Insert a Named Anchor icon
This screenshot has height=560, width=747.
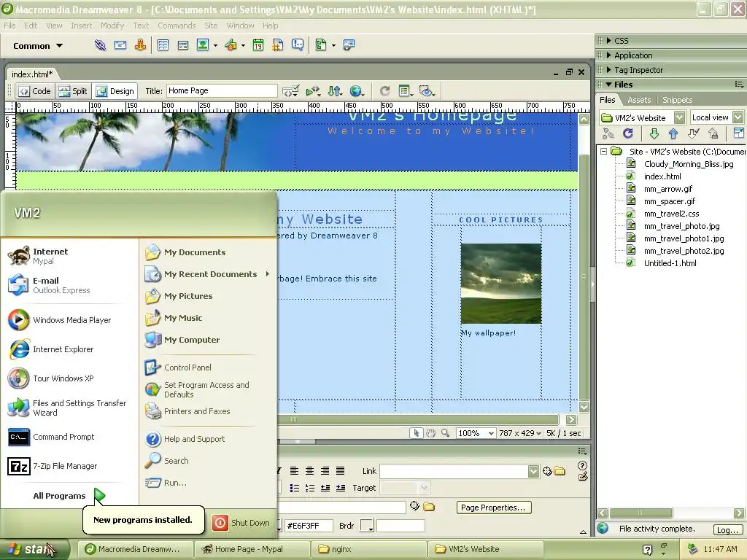140,45
